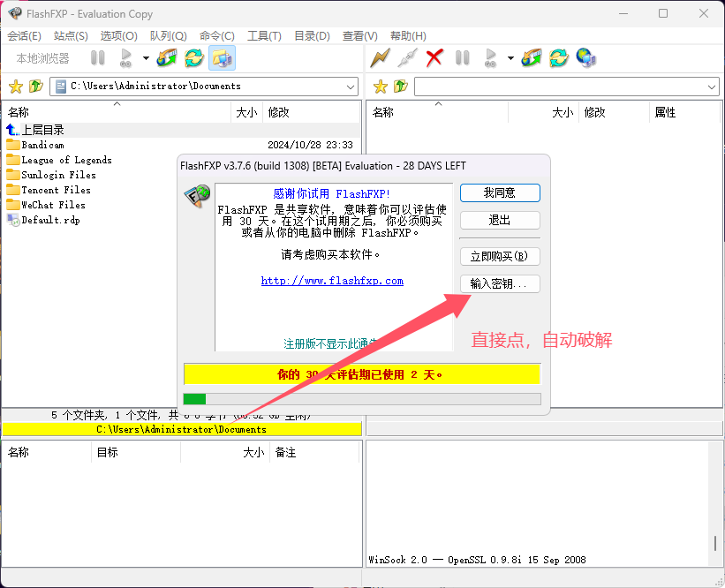Click the lightning bolt Connect icon
This screenshot has width=725, height=588.
coord(380,58)
